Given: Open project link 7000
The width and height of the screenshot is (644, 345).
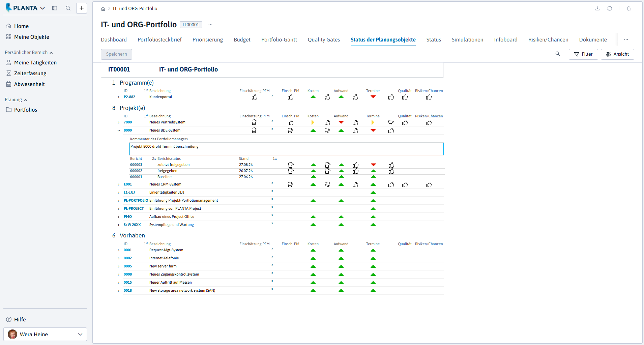Looking at the screenshot, I should (x=127, y=122).
